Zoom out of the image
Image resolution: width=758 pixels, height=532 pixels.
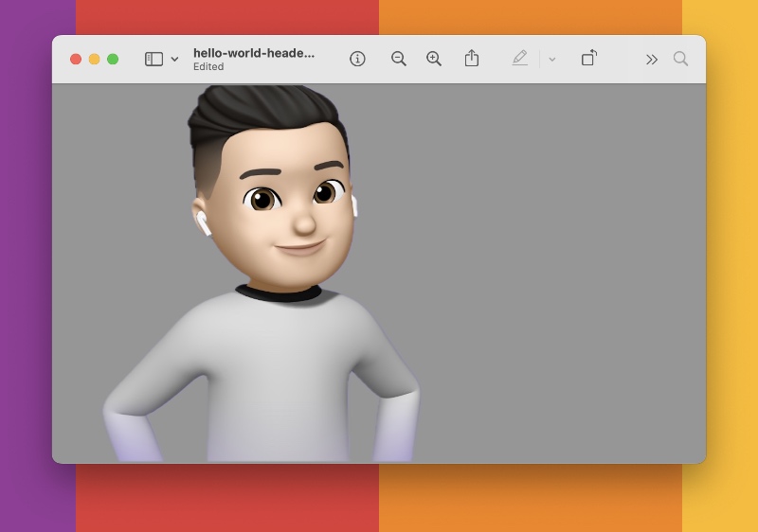coord(399,59)
